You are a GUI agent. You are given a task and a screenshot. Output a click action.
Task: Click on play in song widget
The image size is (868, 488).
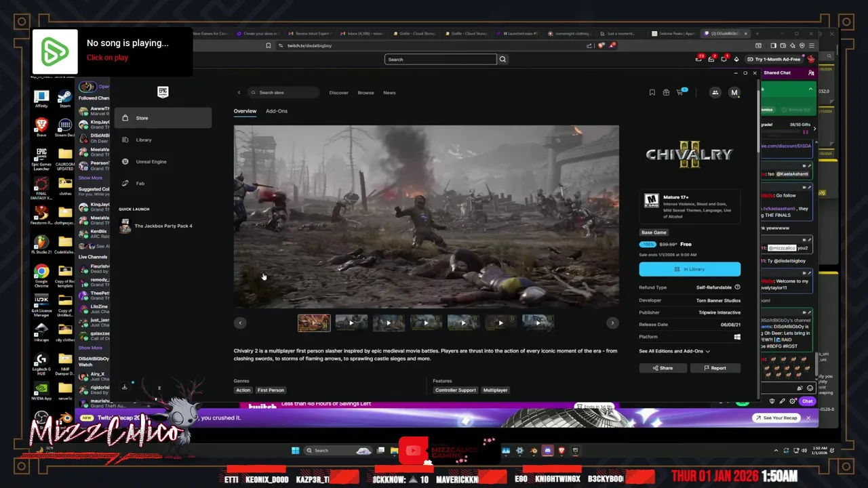[107, 58]
